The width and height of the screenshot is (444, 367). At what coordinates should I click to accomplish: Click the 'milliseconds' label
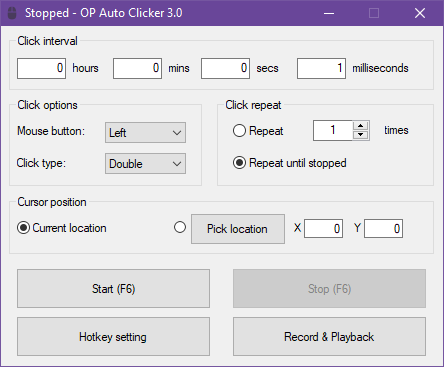pos(380,68)
